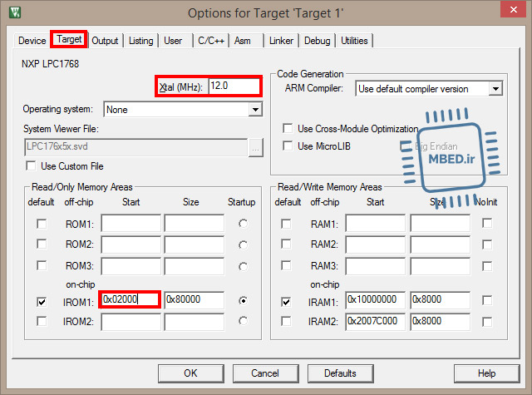The image size is (532, 395).
Task: Click the IRAM1 Start field 0x10000000
Action: point(376,299)
